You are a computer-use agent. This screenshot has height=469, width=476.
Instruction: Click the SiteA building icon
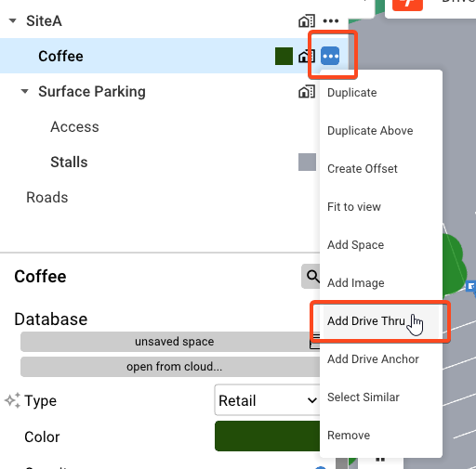(307, 21)
